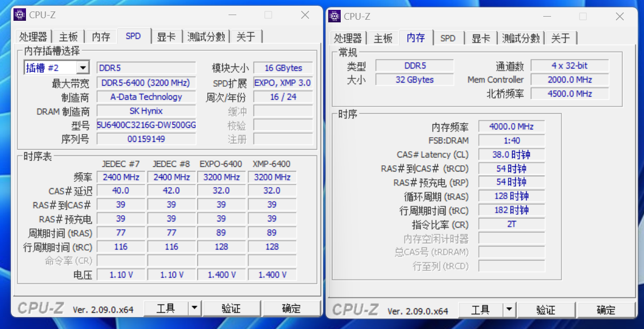This screenshot has width=644, height=329.
Task: Click the tRAS 128 时钟 field
Action: click(x=512, y=196)
